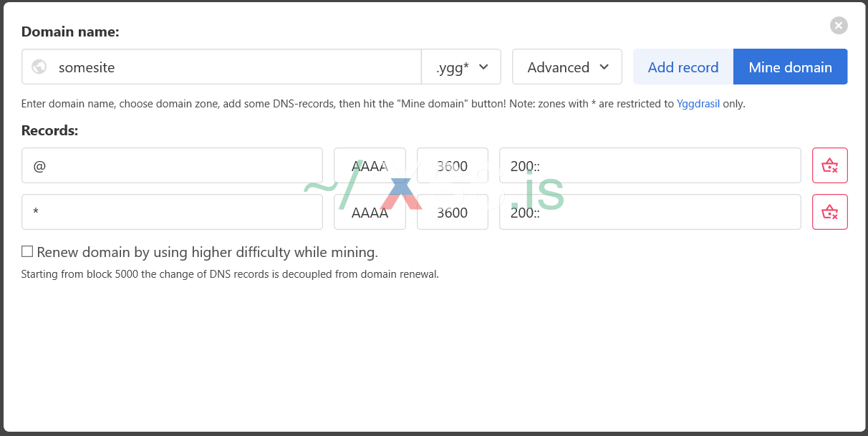Click the 200:: address field of * record
868x436 pixels.
tap(650, 212)
